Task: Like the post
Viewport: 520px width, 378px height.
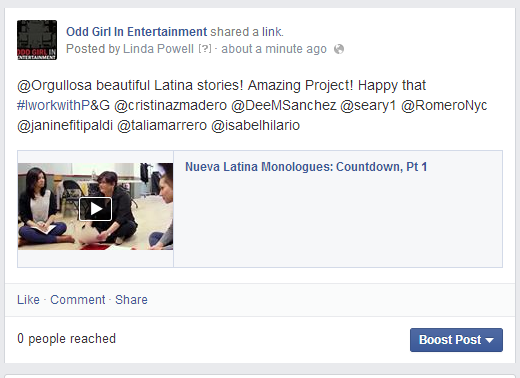Action: point(28,300)
